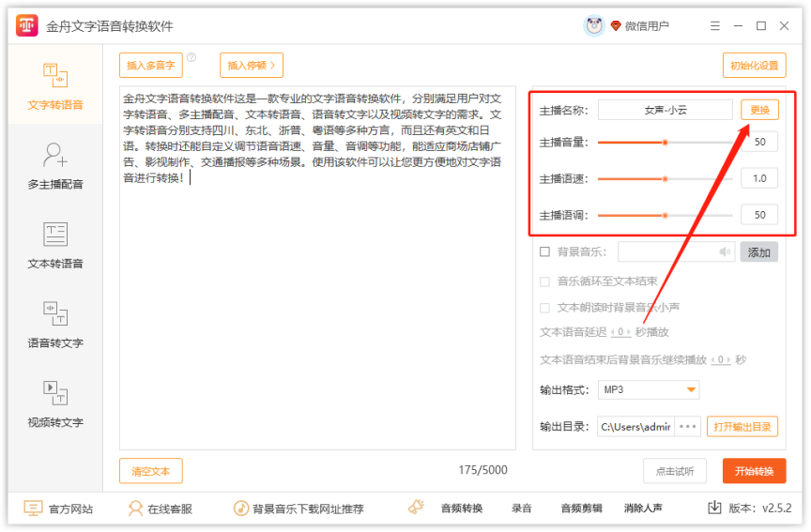Open the 音频剪辑 tool link

point(581,509)
